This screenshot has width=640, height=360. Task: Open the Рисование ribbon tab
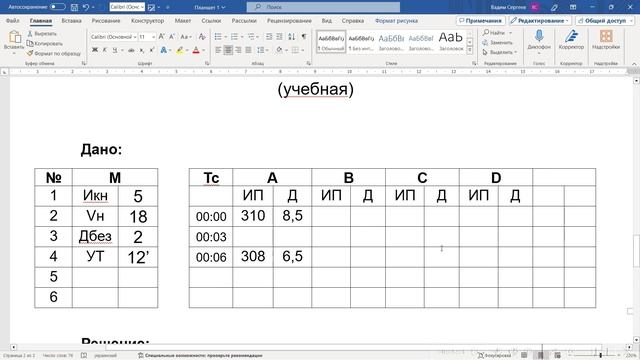(106, 20)
